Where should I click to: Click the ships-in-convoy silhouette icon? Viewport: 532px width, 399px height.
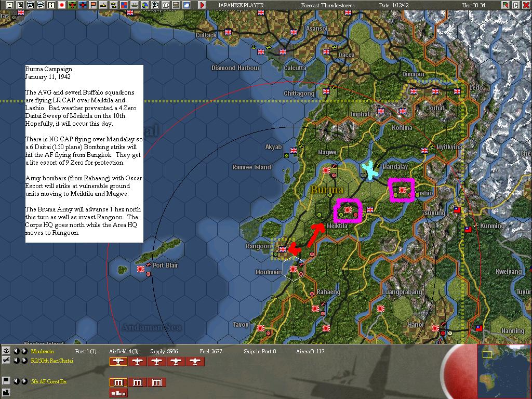pyautogui.click(x=135, y=5)
